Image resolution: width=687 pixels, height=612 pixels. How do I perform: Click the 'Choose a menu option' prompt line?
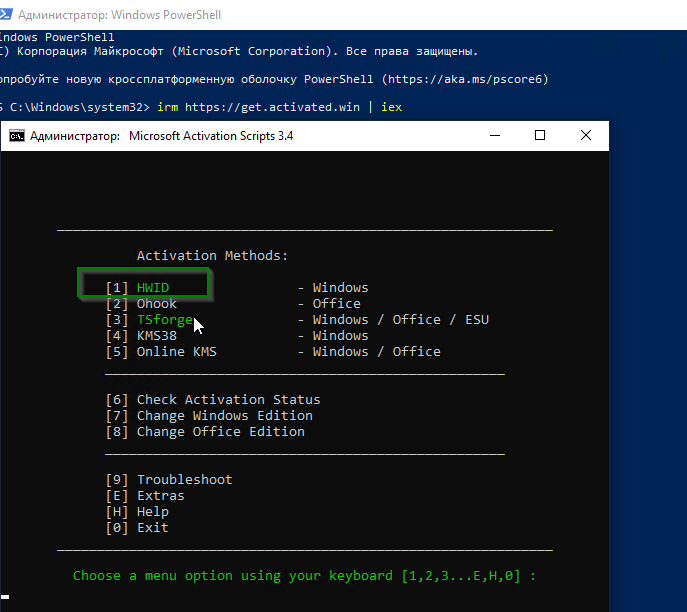(304, 576)
